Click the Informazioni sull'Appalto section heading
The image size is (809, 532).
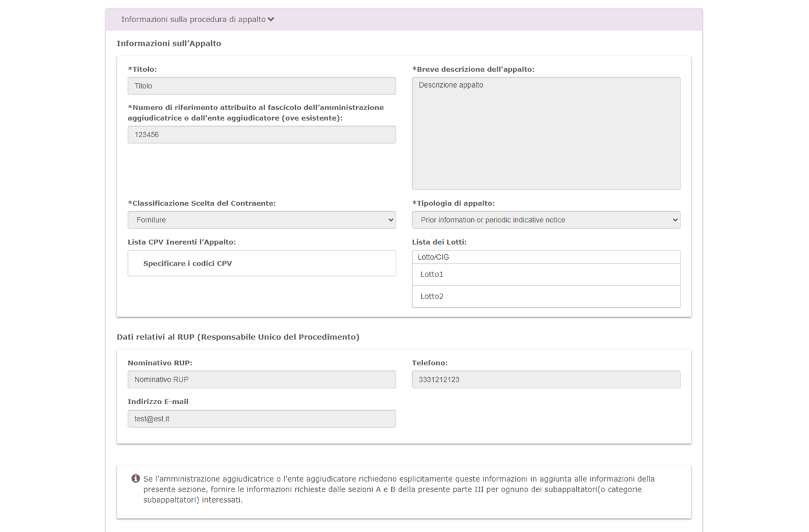click(x=169, y=44)
